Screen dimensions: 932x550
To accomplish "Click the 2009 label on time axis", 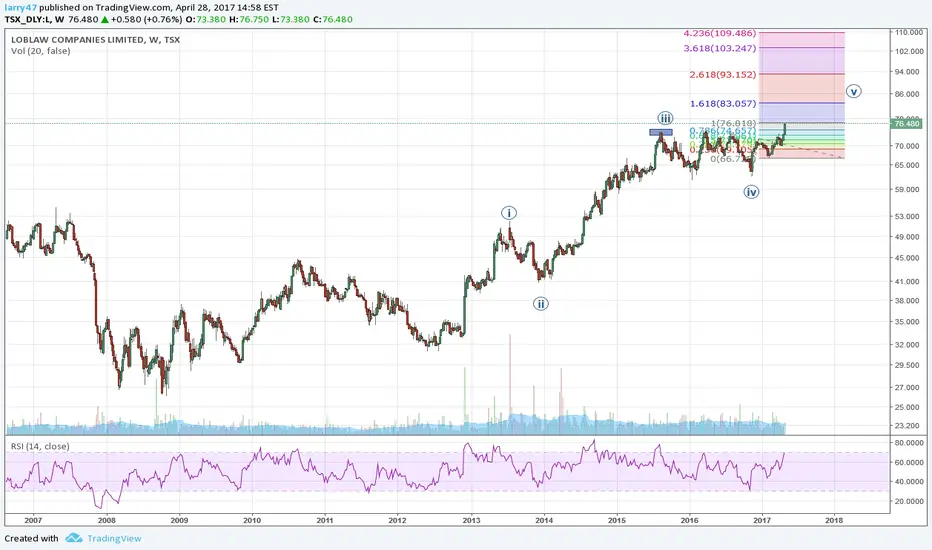I will pyautogui.click(x=179, y=520).
